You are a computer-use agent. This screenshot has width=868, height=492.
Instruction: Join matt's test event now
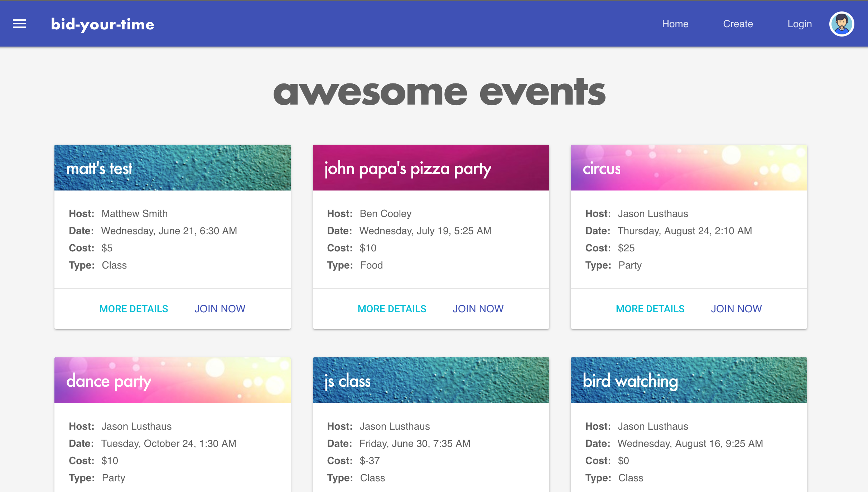point(220,309)
